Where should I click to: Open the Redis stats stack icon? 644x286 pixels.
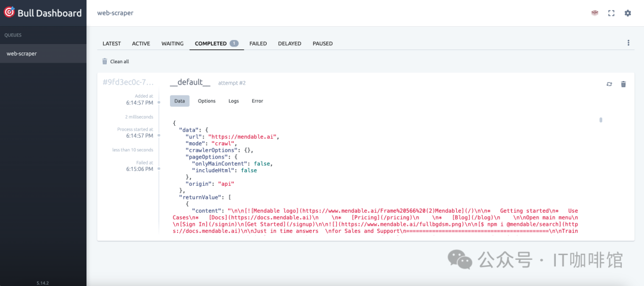(x=595, y=13)
